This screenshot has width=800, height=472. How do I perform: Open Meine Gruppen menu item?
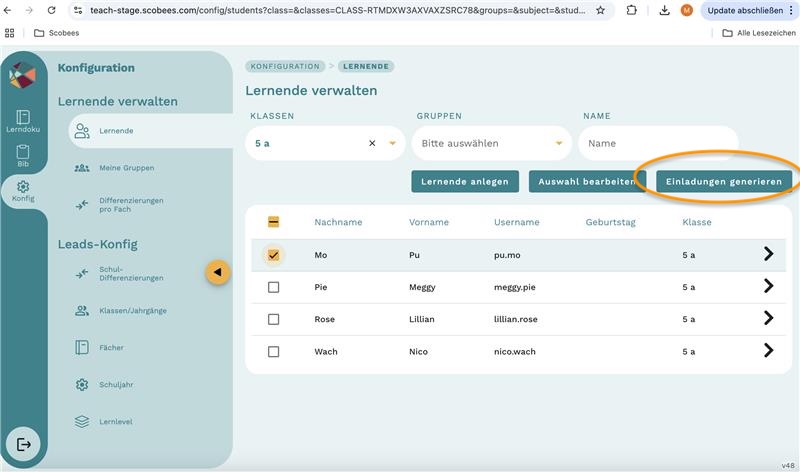126,168
